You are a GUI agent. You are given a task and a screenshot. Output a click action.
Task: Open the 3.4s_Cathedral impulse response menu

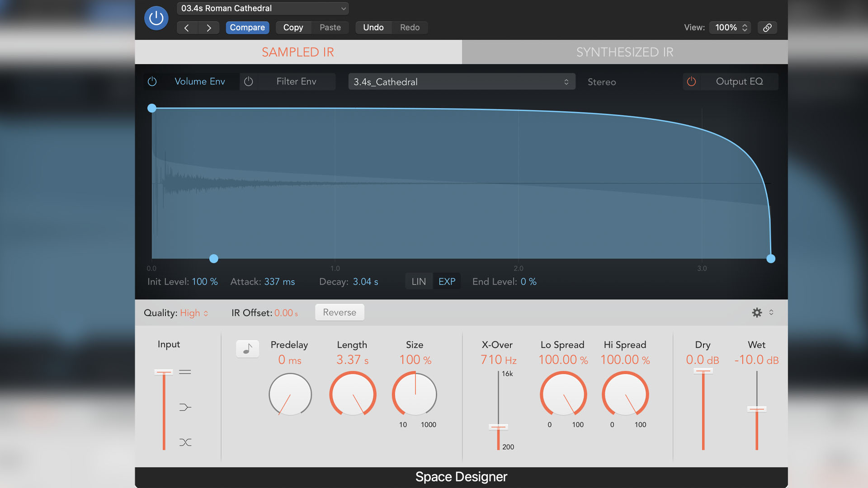(461, 82)
